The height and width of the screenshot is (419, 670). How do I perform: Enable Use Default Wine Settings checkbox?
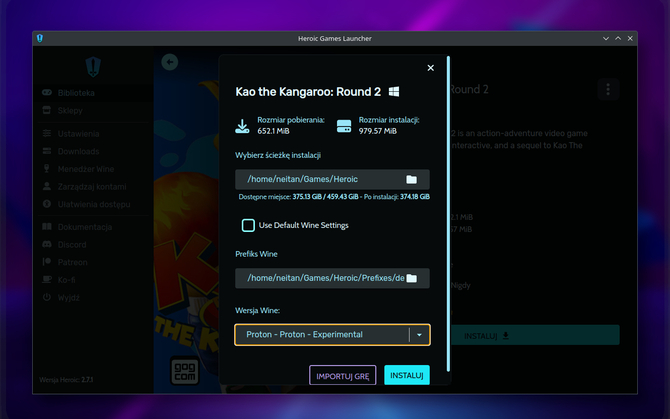pos(248,225)
